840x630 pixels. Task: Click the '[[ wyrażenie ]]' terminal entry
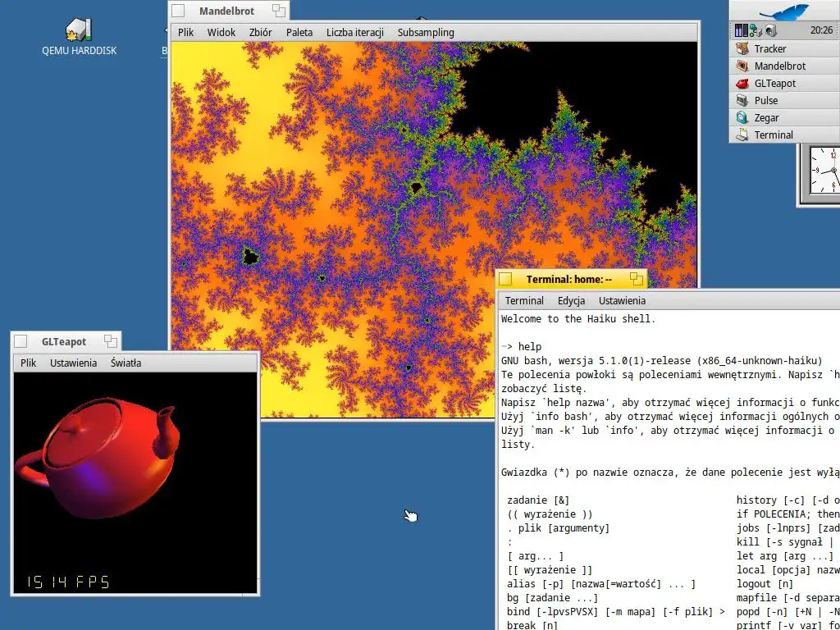(550, 570)
